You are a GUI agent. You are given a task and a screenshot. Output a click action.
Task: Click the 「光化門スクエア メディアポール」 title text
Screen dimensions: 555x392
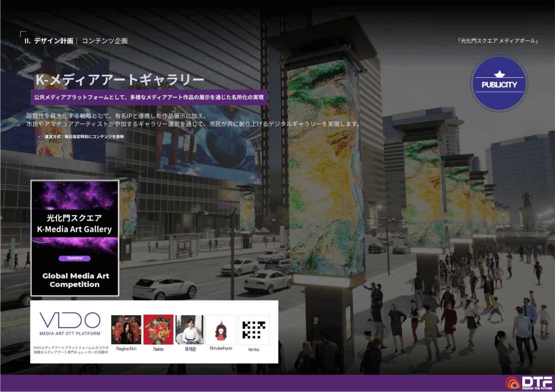(498, 41)
